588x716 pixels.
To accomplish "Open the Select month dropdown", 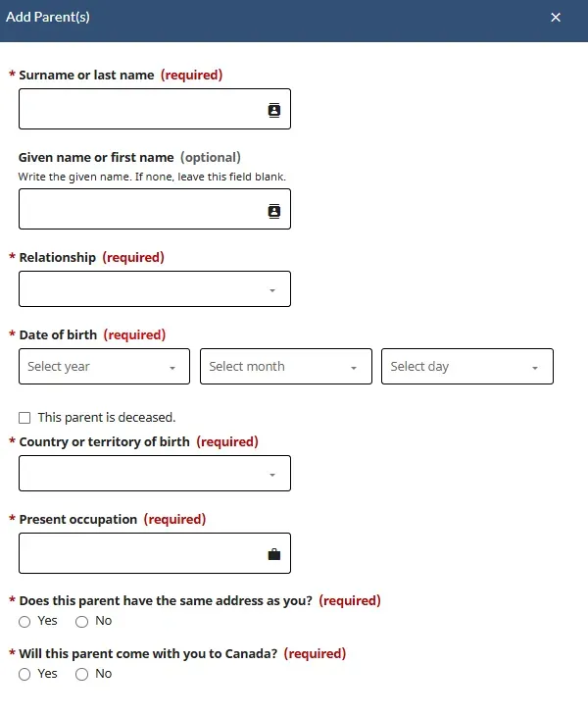I will pyautogui.click(x=285, y=367).
